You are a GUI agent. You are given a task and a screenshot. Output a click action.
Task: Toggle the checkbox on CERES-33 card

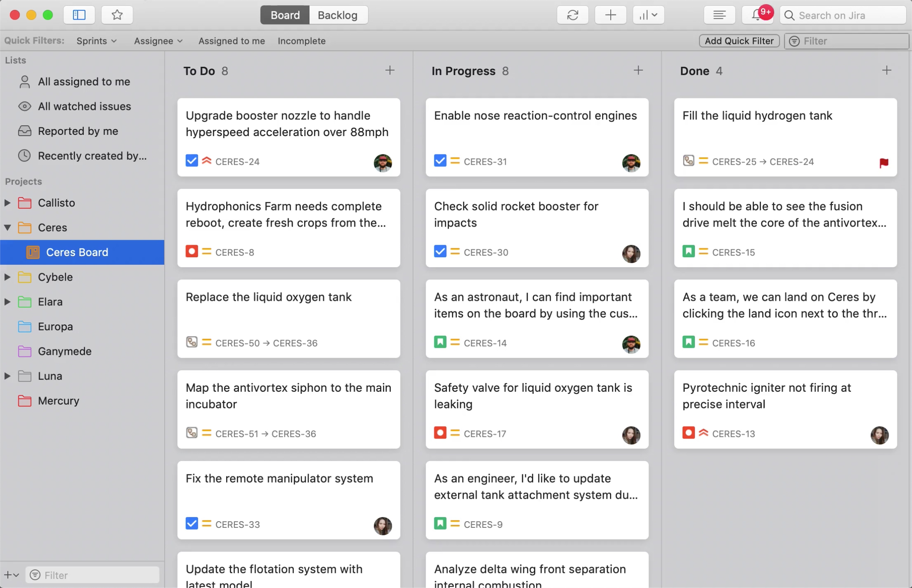[192, 523]
